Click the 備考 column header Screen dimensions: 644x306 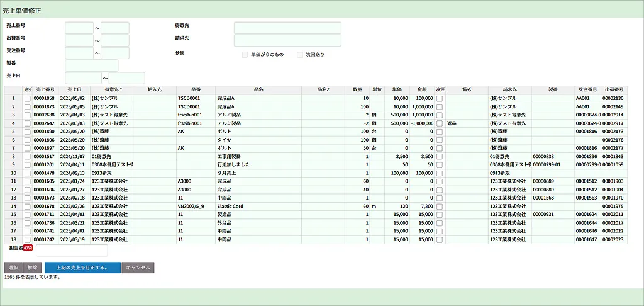(x=467, y=89)
